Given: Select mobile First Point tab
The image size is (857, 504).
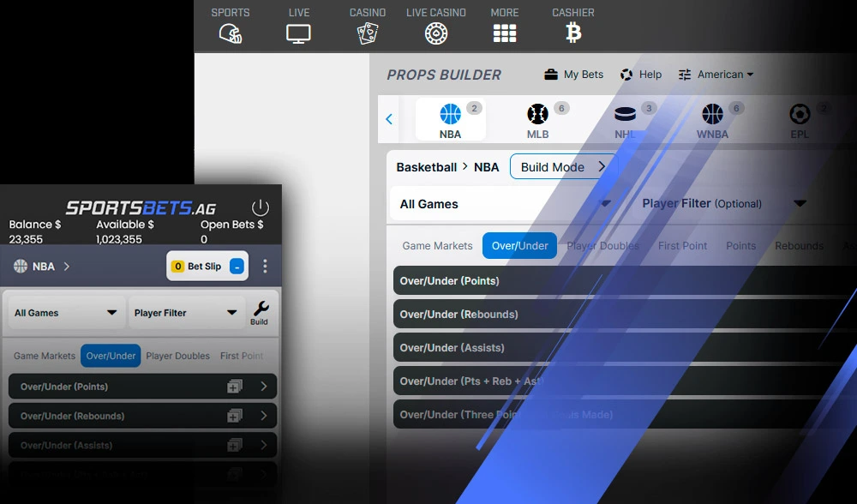Looking at the screenshot, I should click(242, 356).
